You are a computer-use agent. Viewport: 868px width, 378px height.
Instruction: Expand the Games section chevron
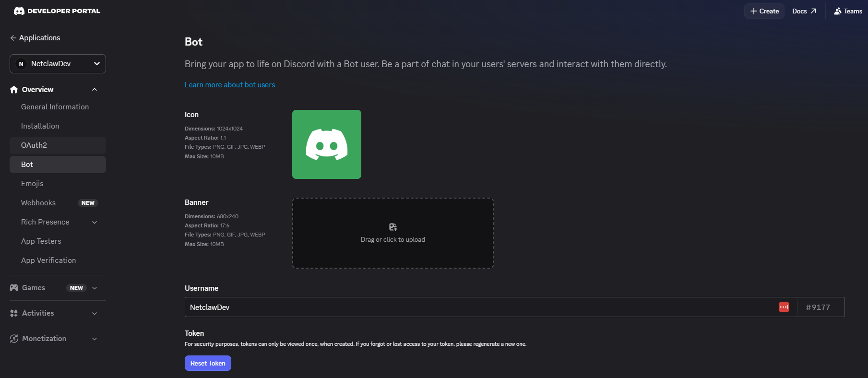[x=95, y=288]
